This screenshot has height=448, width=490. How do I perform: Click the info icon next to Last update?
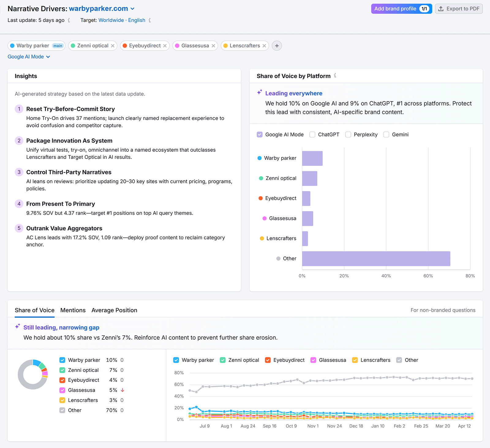coord(69,20)
